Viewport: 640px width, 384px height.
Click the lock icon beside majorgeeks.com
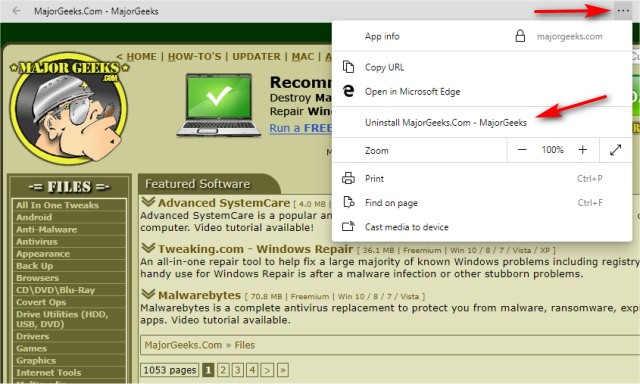pos(520,36)
